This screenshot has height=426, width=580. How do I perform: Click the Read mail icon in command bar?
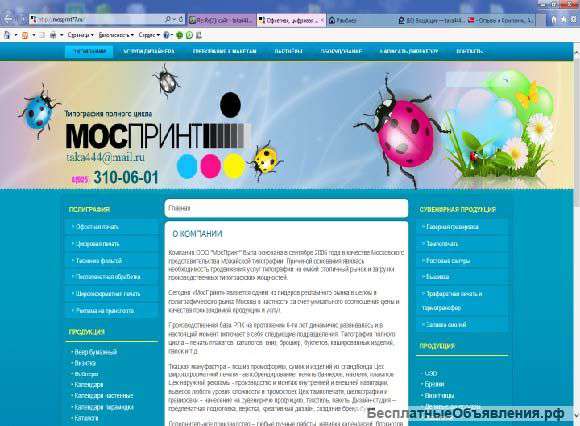coord(42,36)
